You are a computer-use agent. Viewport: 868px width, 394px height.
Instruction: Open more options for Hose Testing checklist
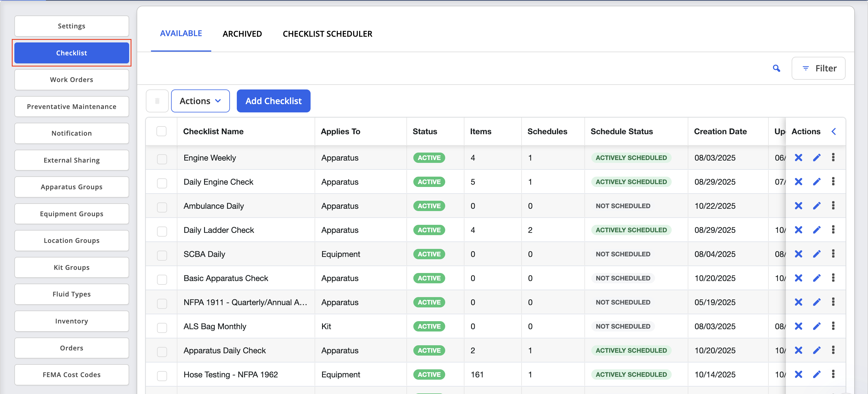tap(833, 374)
